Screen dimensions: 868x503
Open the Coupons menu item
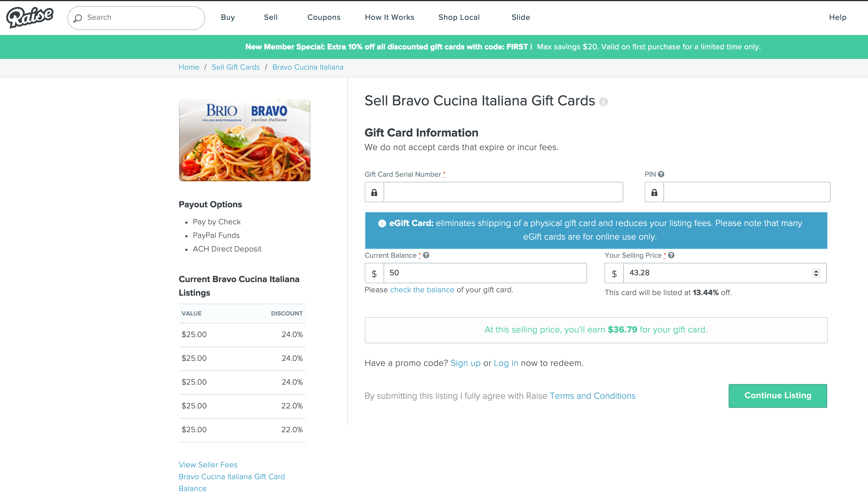point(324,17)
